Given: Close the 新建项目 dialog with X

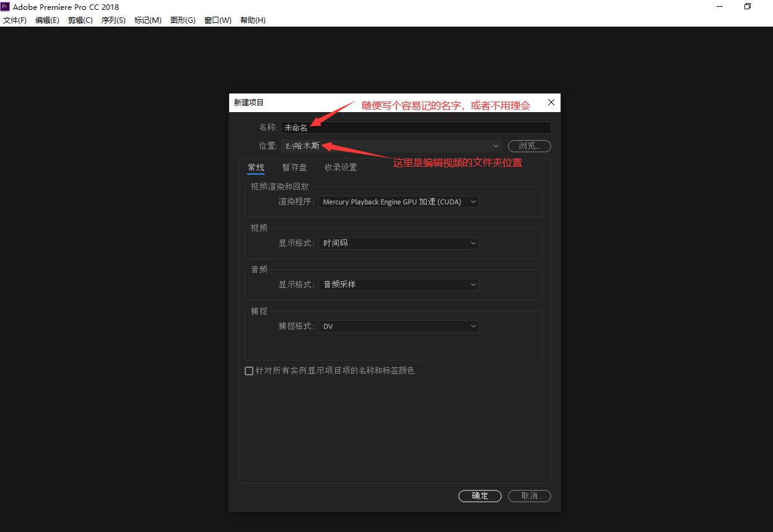Looking at the screenshot, I should coord(551,102).
